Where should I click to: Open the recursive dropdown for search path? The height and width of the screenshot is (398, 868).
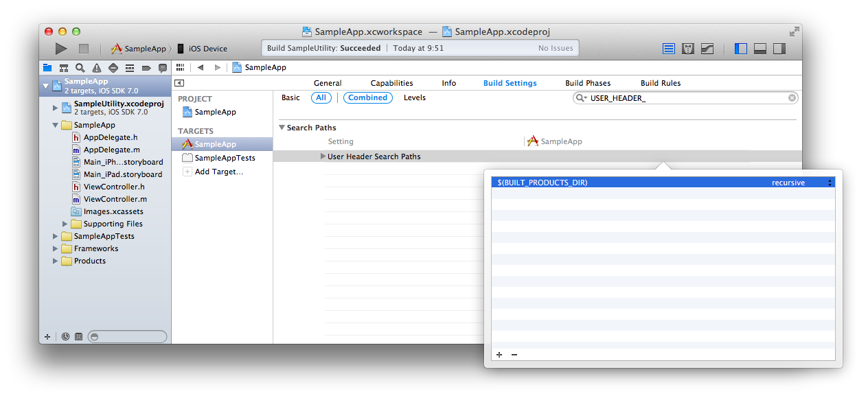[830, 183]
